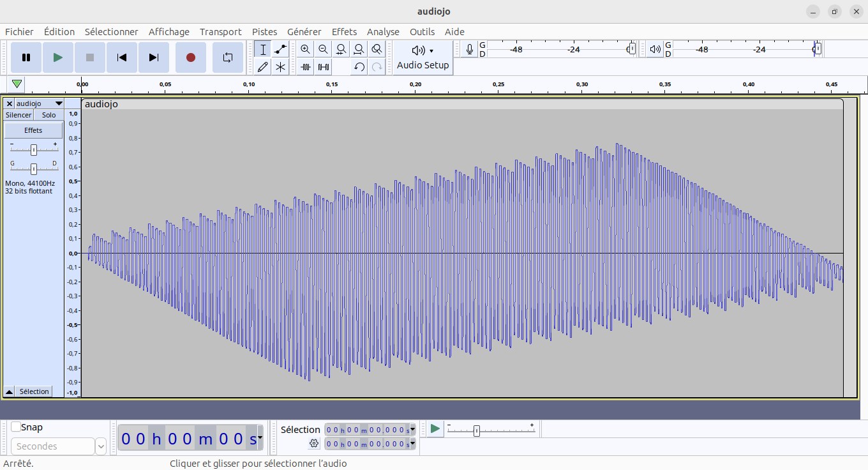Viewport: 868px width, 470px height.
Task: Select the Draw pencil tool
Action: point(263,66)
